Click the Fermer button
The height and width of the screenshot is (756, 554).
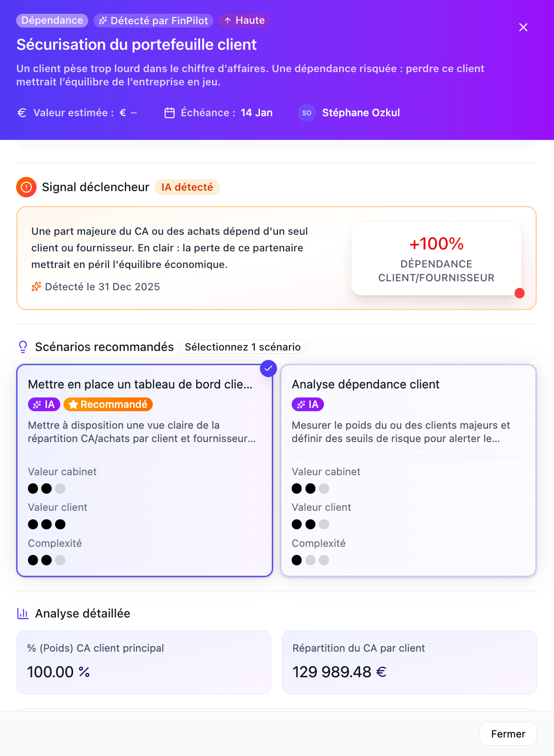[x=508, y=734]
